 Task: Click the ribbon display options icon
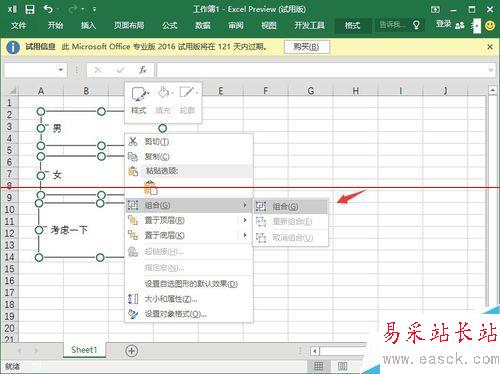(x=435, y=9)
